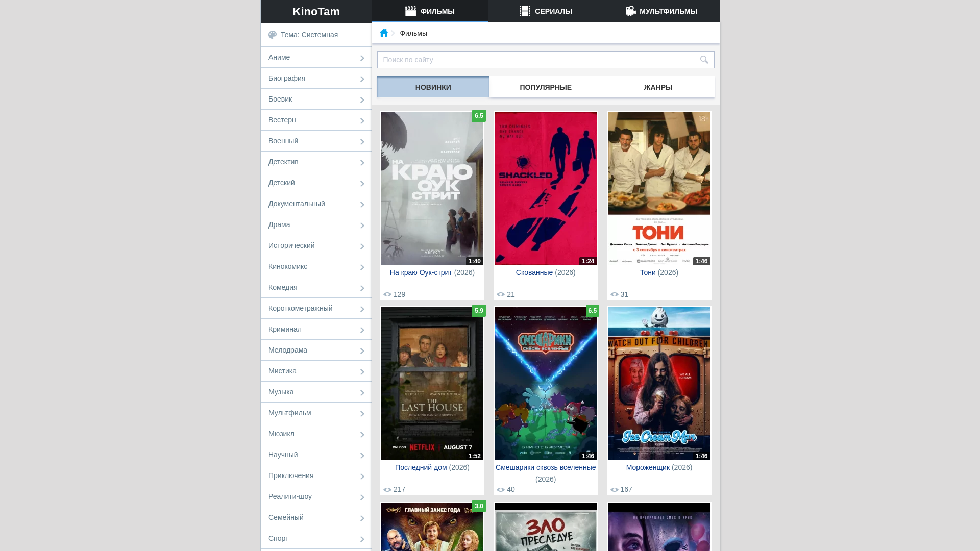Open the Спорт genre
The height and width of the screenshot is (551, 980).
316,538
